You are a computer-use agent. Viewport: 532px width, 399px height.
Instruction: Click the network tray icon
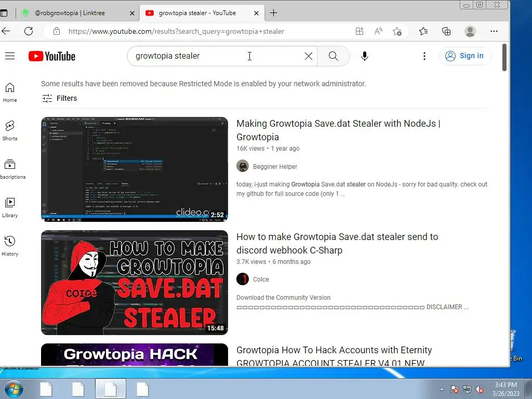(x=467, y=390)
